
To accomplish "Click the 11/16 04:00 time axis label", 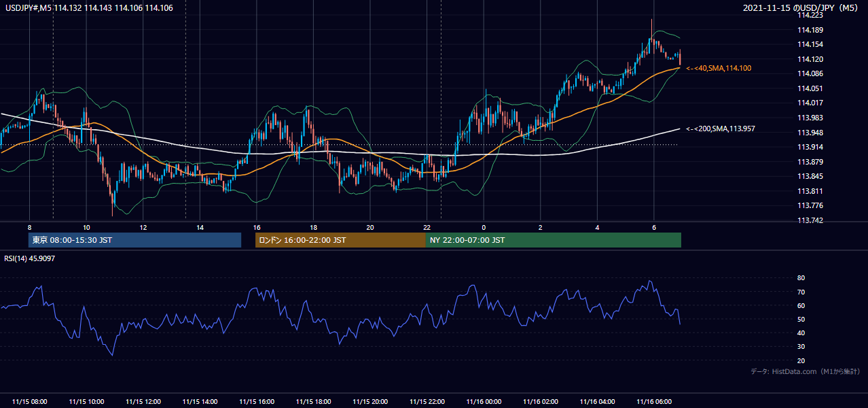I will pos(597,402).
